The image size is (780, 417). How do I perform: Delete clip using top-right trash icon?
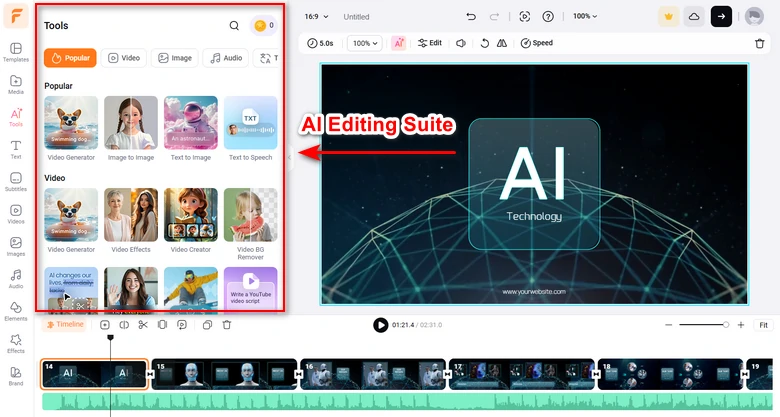(x=760, y=43)
